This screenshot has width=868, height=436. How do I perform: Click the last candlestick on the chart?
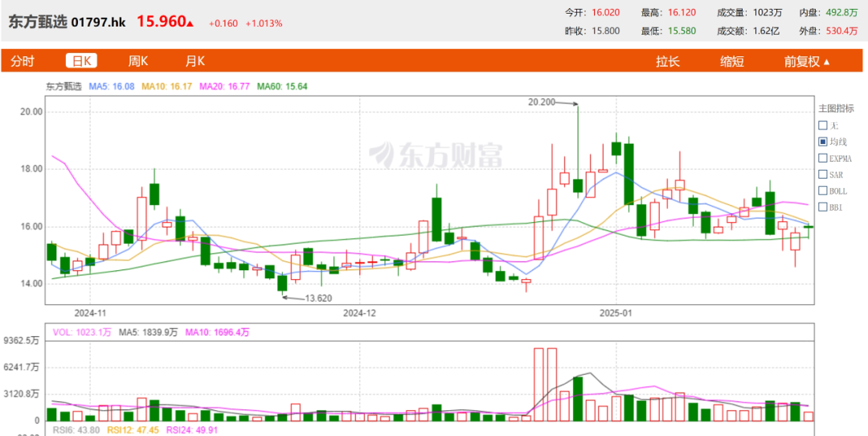(809, 227)
